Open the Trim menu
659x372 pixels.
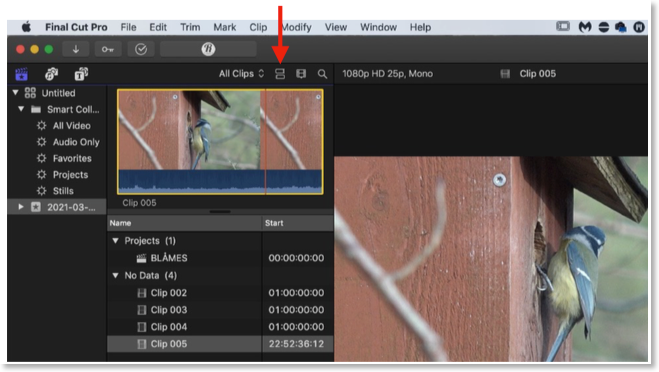tap(190, 27)
